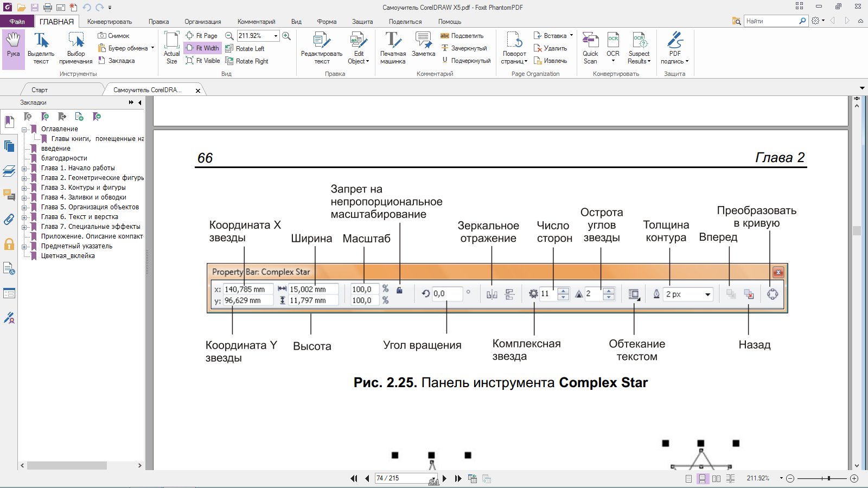The height and width of the screenshot is (488, 868).
Task: Open the Вставка dropdown
Action: (x=553, y=36)
